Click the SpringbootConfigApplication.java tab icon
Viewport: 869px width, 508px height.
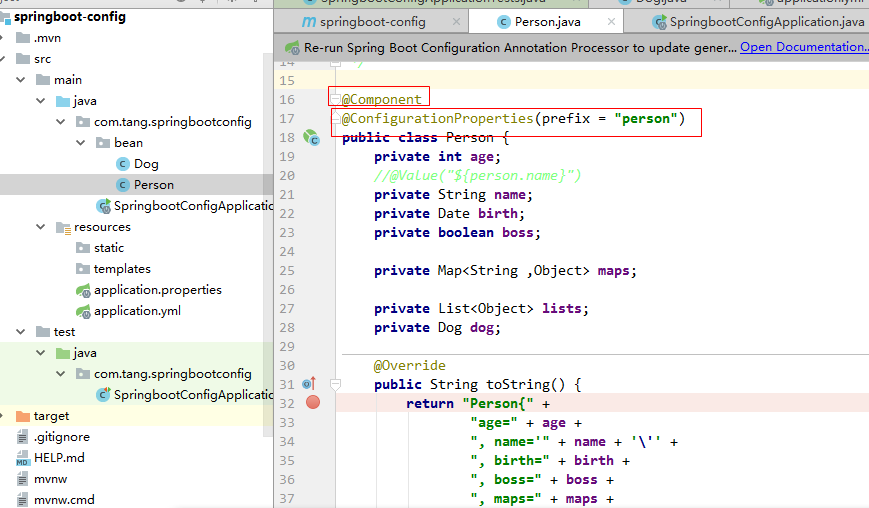660,22
